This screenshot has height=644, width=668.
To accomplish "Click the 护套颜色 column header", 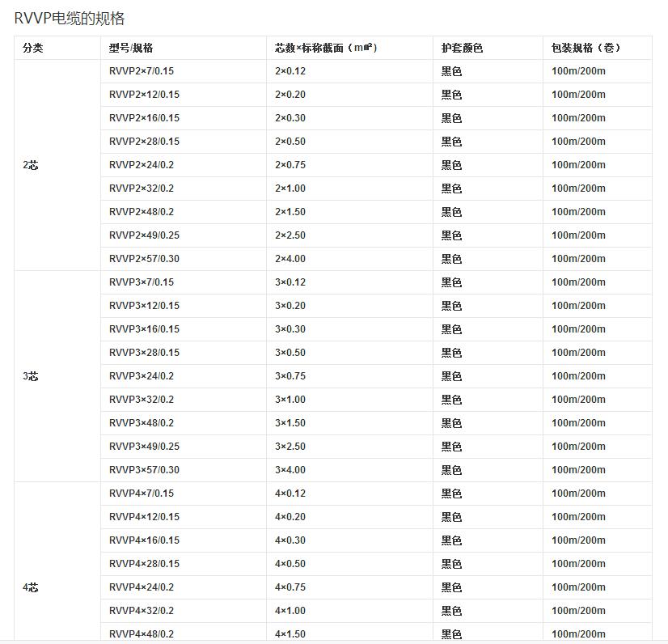I will [462, 48].
